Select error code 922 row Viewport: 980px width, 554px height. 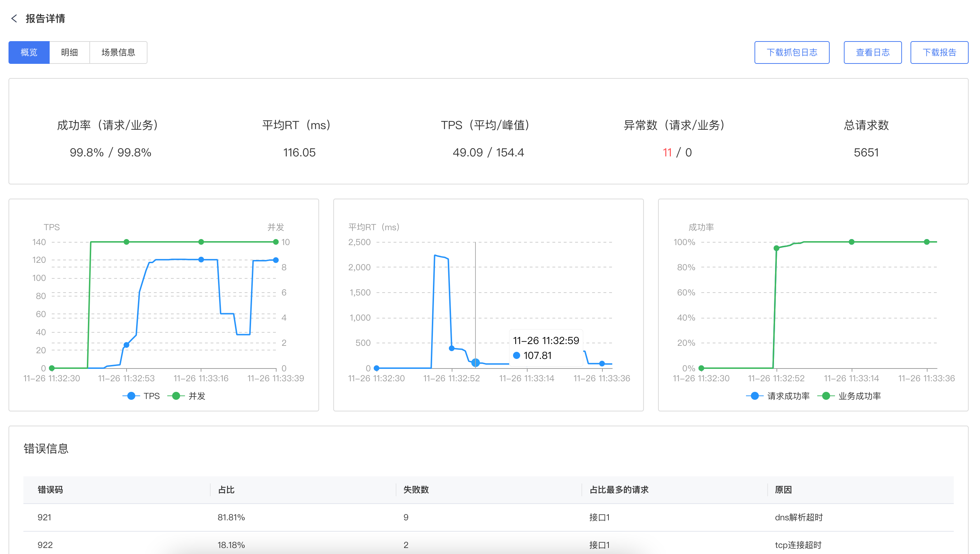[x=45, y=544]
